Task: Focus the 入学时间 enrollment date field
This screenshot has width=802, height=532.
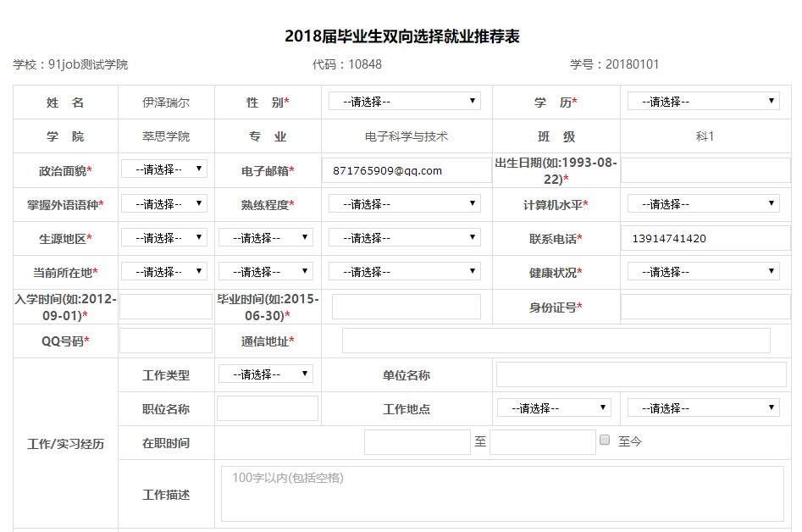Action: tap(166, 307)
